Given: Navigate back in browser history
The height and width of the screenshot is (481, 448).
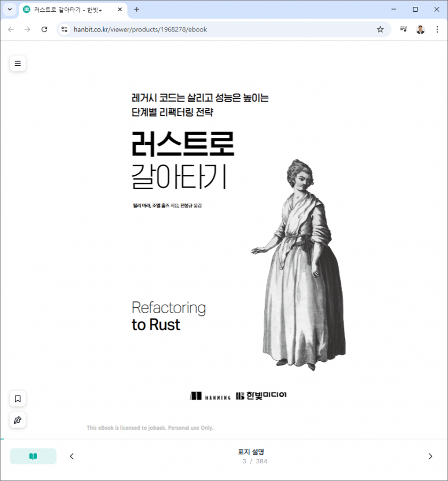Looking at the screenshot, I should (11, 29).
